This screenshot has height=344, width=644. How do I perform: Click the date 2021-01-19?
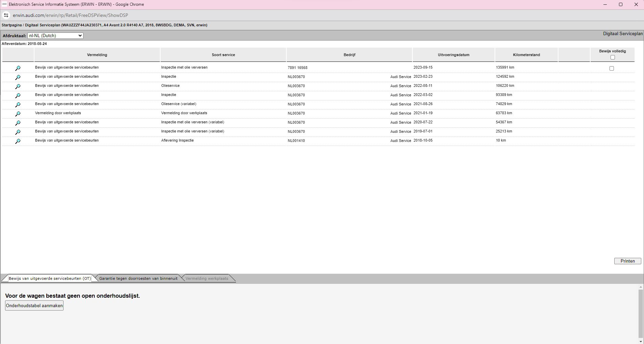pos(423,113)
